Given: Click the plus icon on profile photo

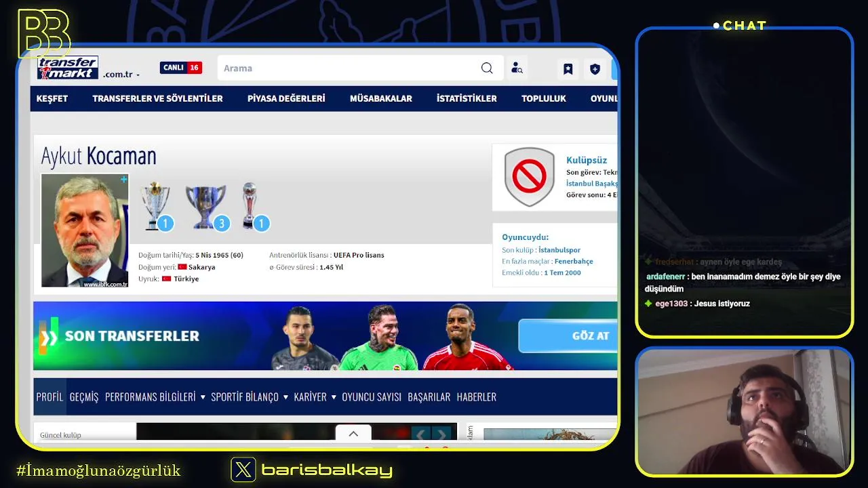Looking at the screenshot, I should [x=123, y=180].
